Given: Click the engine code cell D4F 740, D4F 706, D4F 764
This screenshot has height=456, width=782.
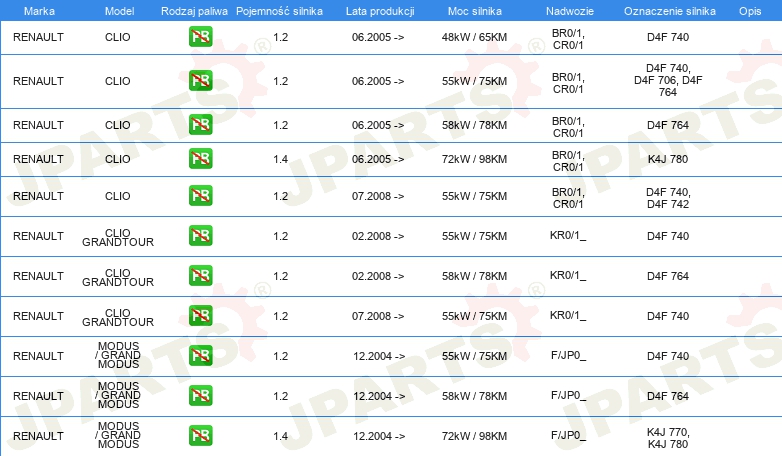Looking at the screenshot, I should (668, 80).
